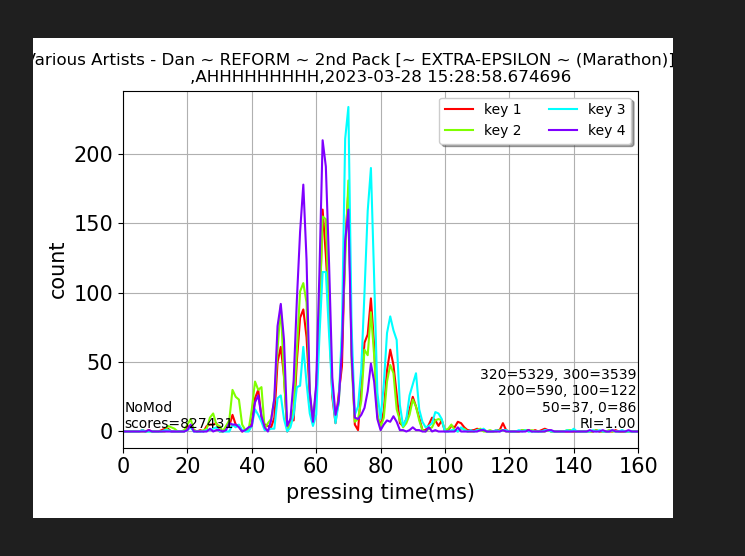Click the y-axis tick label 50
This screenshot has width=745, height=556.
(x=100, y=363)
